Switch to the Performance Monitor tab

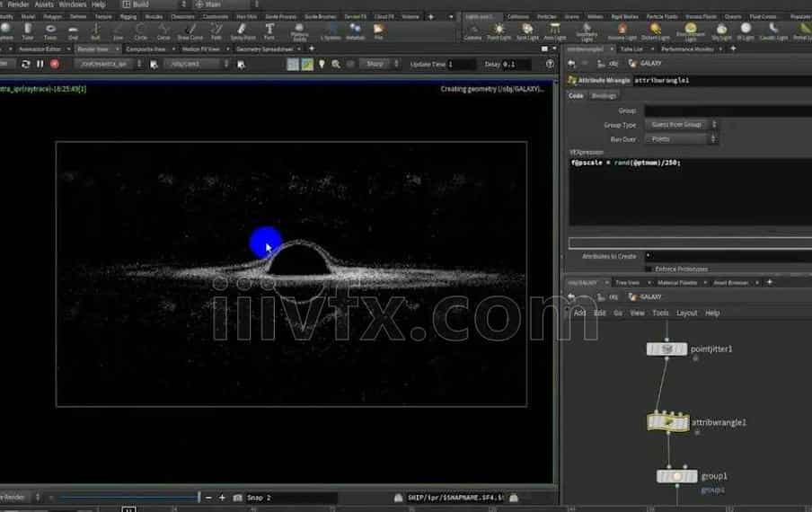click(687, 49)
